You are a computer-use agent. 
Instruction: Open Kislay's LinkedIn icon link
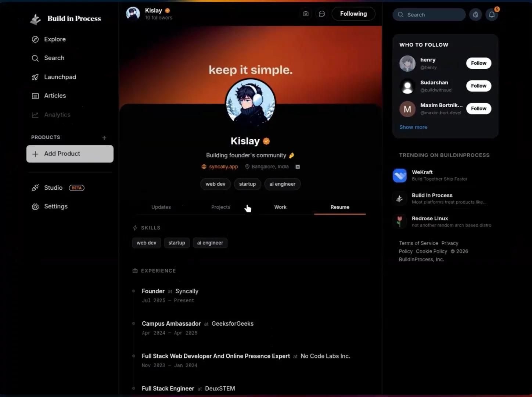(298, 167)
